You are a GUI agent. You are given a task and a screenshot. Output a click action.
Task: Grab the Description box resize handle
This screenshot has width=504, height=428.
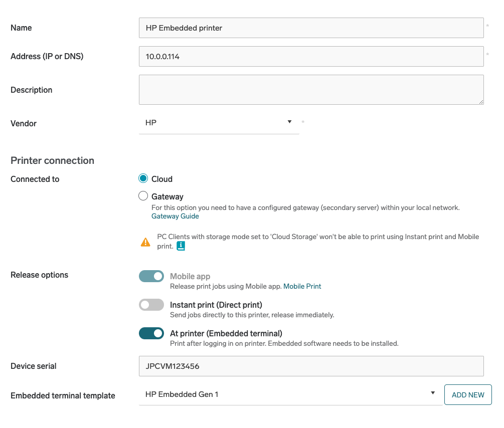(x=481, y=102)
